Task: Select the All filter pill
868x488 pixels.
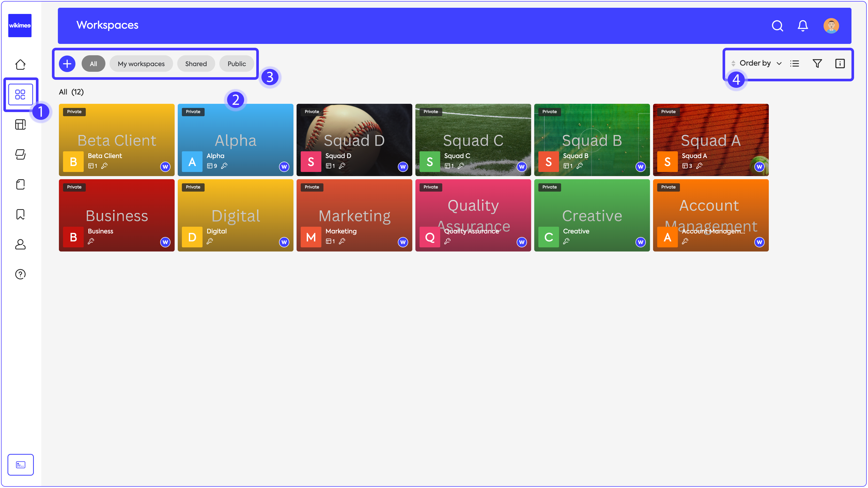Action: click(93, 64)
